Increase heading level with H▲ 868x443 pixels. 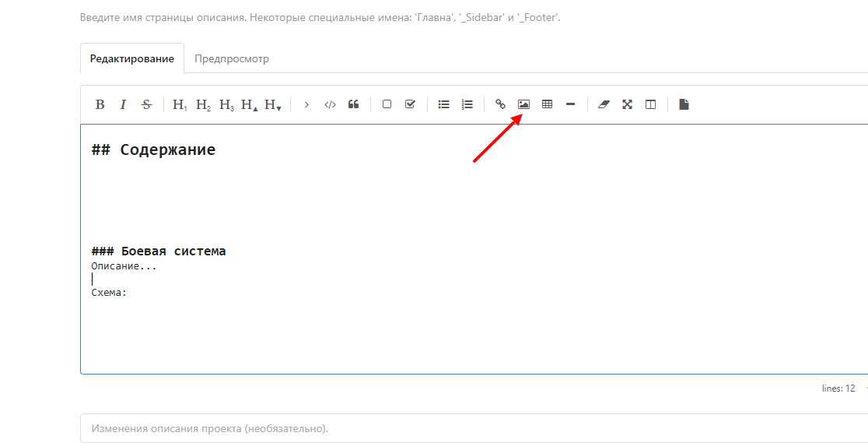pos(250,104)
